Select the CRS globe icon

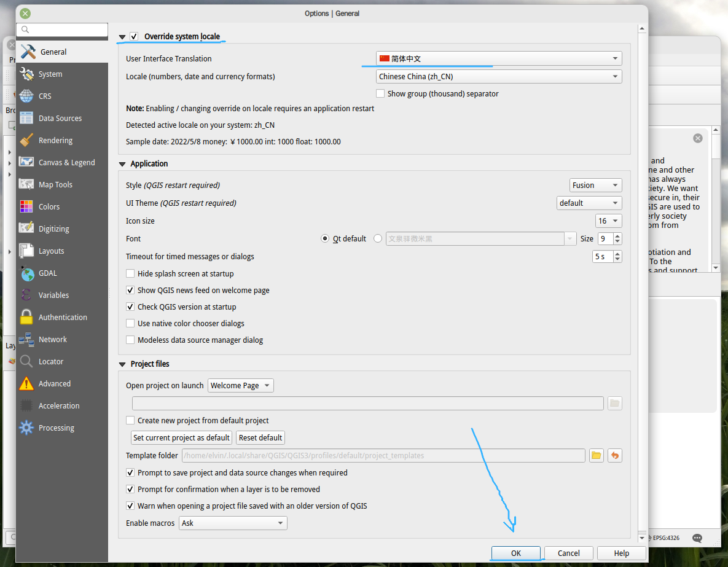[26, 96]
